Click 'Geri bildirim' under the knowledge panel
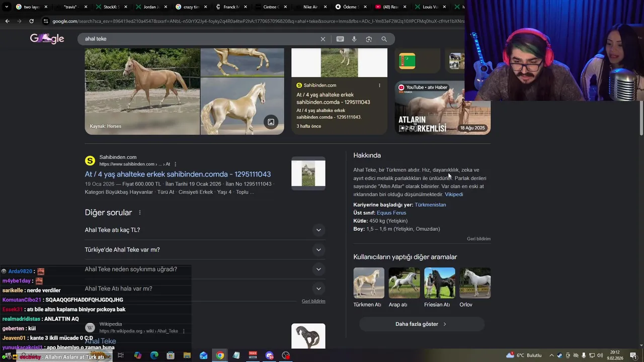The height and width of the screenshot is (362, 644). 478,239
